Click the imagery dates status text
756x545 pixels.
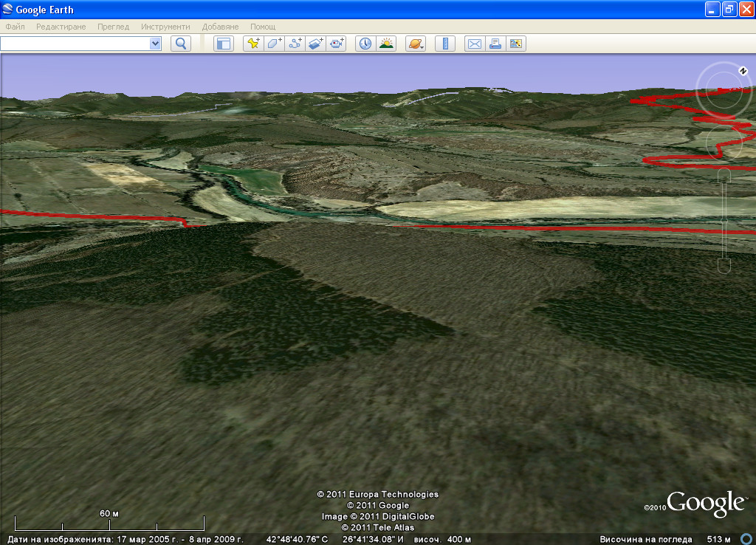tap(126, 539)
